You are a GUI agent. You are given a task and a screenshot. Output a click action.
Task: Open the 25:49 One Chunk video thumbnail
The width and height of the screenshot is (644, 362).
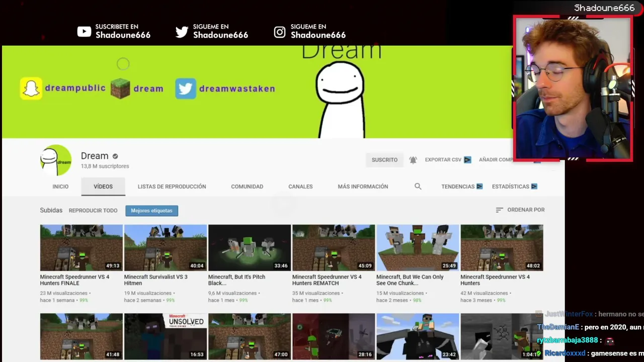coord(418,248)
